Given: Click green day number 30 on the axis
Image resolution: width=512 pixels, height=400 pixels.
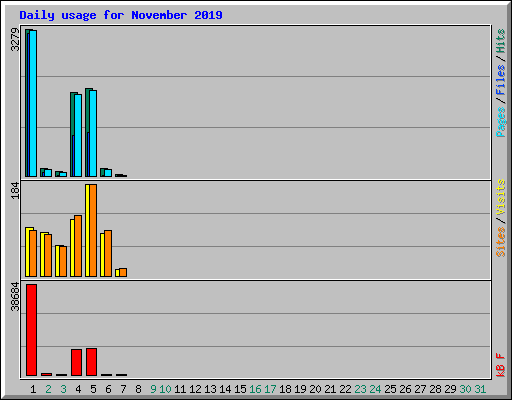Looking at the screenshot, I should click(465, 389).
